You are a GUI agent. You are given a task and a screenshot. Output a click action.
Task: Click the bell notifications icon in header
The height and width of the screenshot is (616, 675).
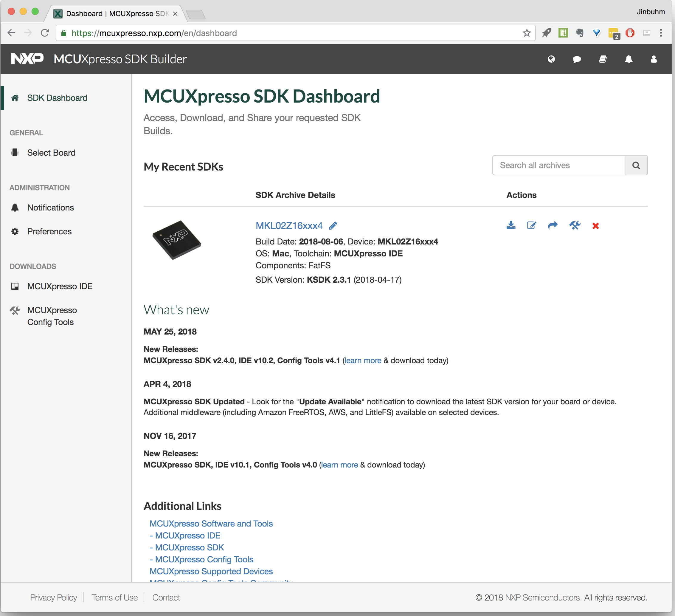point(629,59)
